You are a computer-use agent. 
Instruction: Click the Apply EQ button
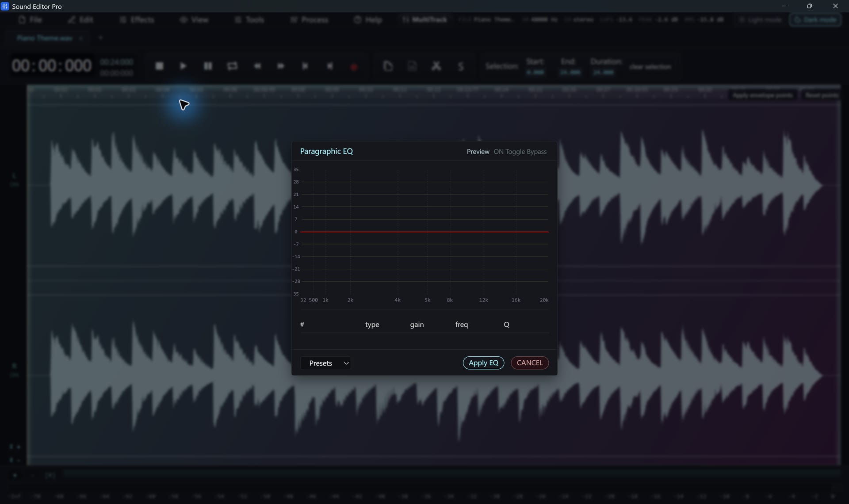pyautogui.click(x=483, y=363)
